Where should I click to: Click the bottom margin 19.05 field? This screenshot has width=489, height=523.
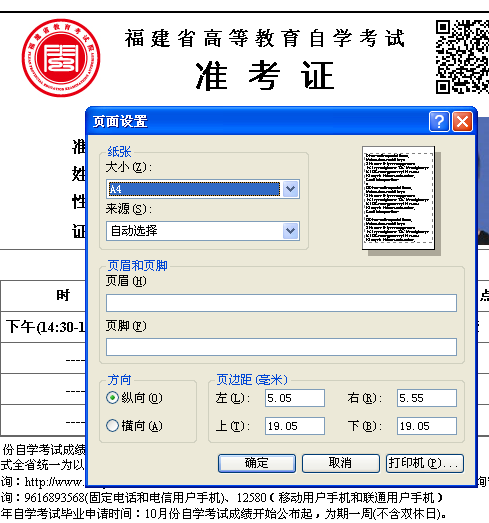coord(427,426)
